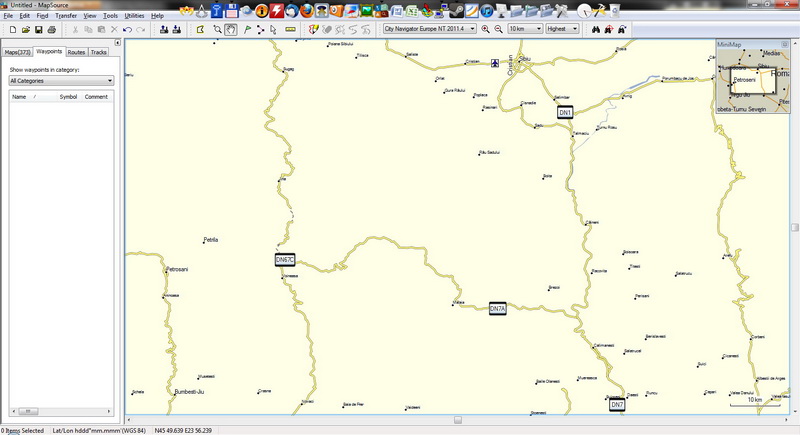Expand the All Categories waypoint filter
Screen dimensions: 800x435
tap(60, 80)
